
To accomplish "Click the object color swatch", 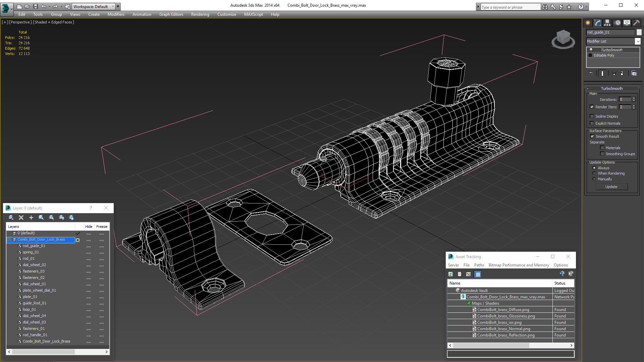I will click(x=639, y=32).
